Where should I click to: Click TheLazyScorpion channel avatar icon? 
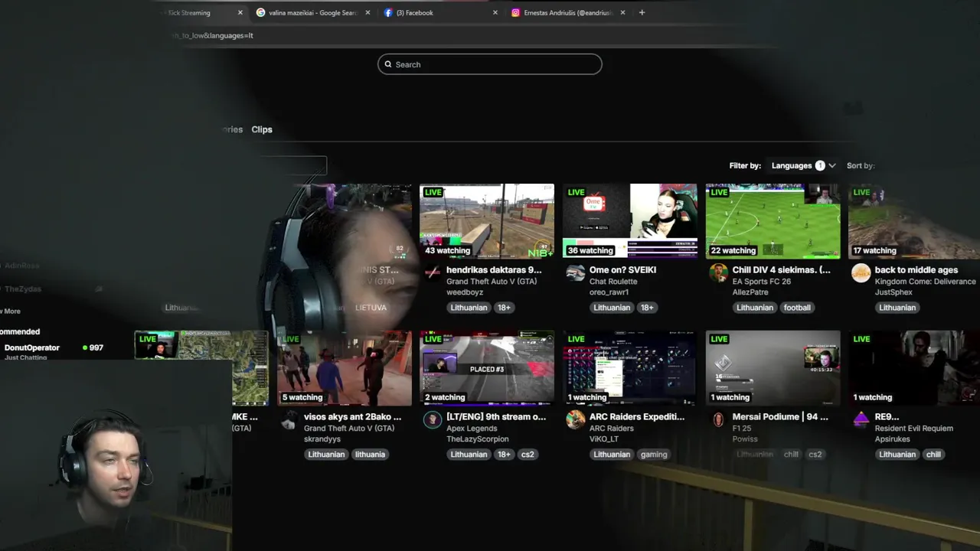tap(433, 419)
